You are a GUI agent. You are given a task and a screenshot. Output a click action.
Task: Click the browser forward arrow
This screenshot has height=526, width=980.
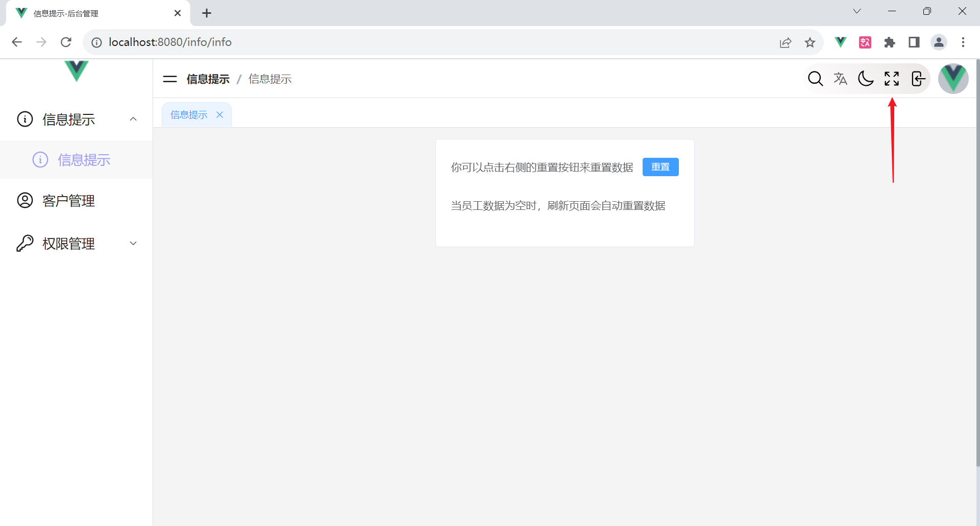coord(41,42)
